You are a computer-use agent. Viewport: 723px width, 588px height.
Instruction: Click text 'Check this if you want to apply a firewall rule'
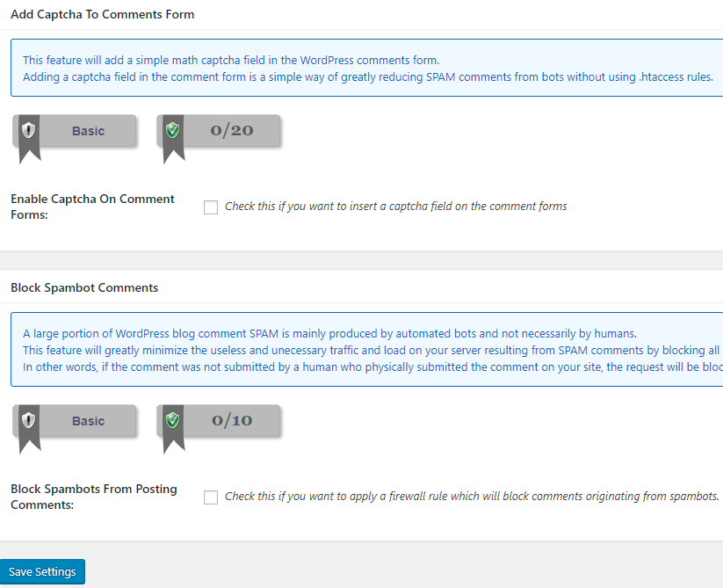pos(472,497)
